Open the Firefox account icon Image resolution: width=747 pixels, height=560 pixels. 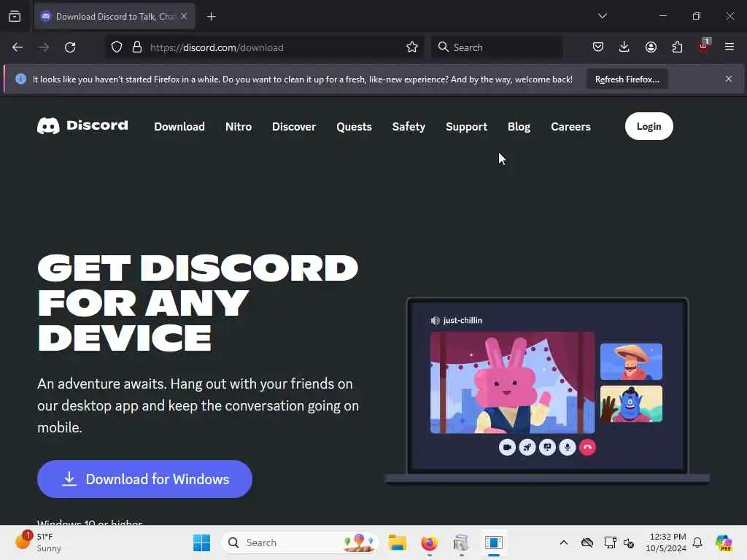651,47
